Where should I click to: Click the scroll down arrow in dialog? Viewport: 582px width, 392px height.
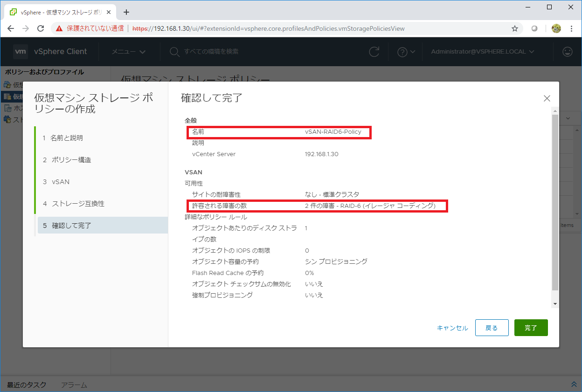point(555,303)
